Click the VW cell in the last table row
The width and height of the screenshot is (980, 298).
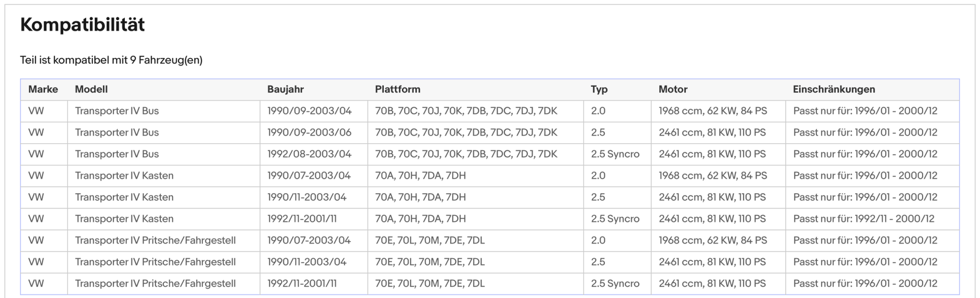(x=36, y=283)
